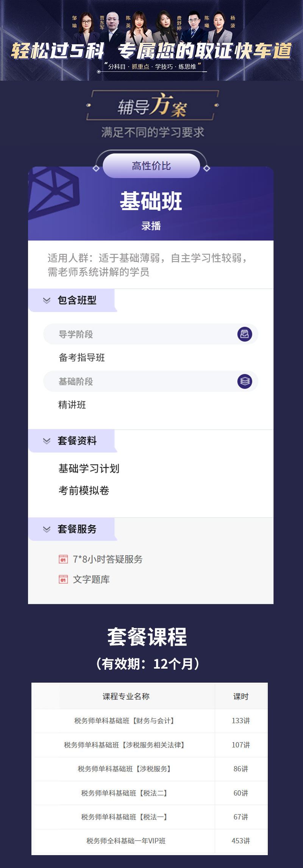
Task: Open 基础学习计划 material
Action: point(89,468)
